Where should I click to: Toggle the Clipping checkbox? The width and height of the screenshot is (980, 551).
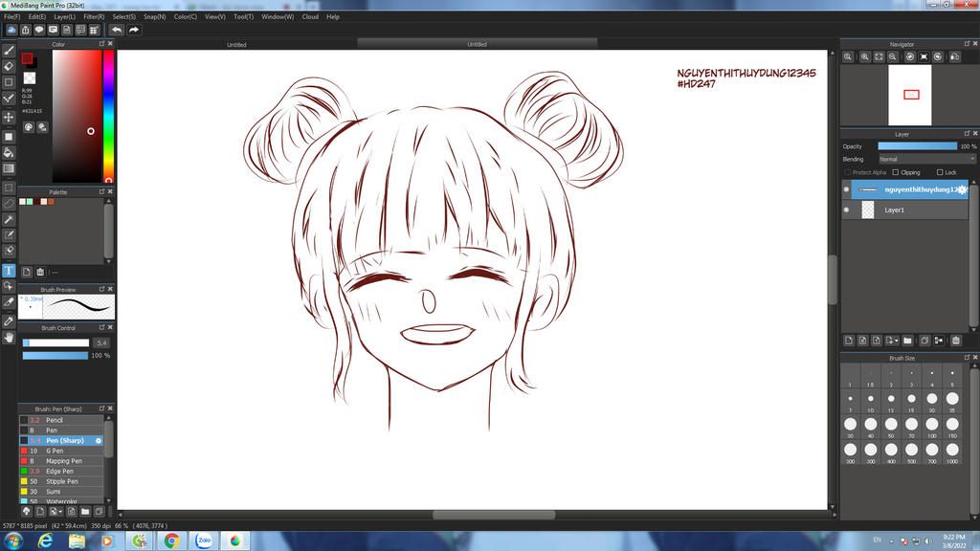(896, 172)
